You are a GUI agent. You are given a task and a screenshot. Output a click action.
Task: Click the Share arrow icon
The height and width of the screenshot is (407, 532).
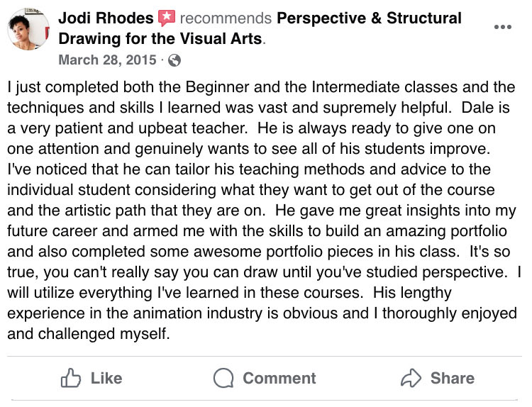tap(411, 379)
